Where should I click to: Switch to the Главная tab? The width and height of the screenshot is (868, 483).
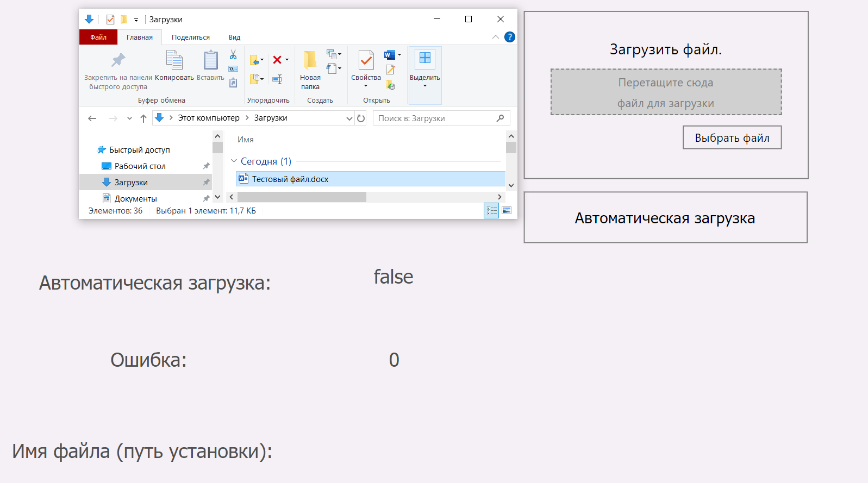140,37
